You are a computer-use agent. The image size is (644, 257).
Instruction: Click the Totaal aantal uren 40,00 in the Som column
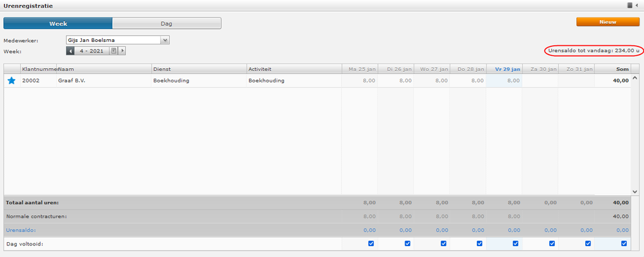621,202
